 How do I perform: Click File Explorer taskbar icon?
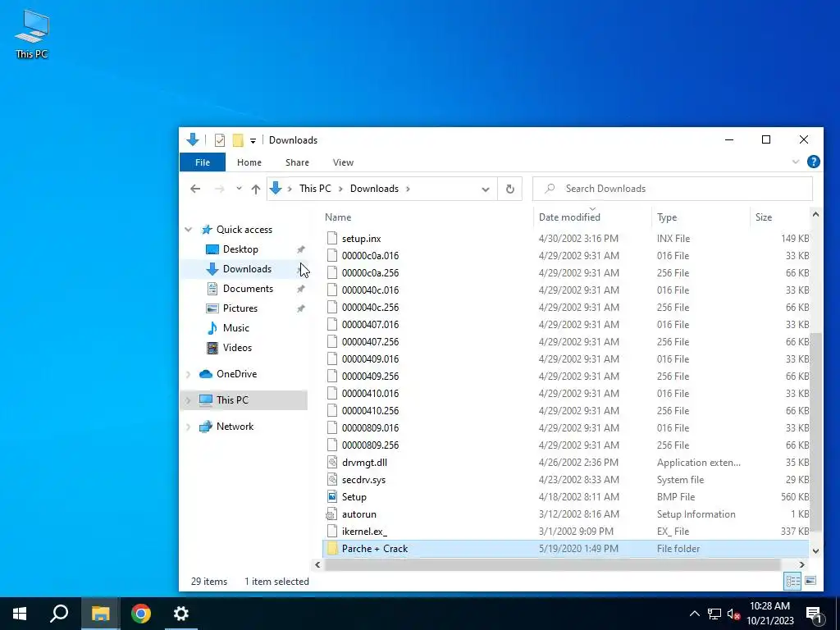(100, 614)
